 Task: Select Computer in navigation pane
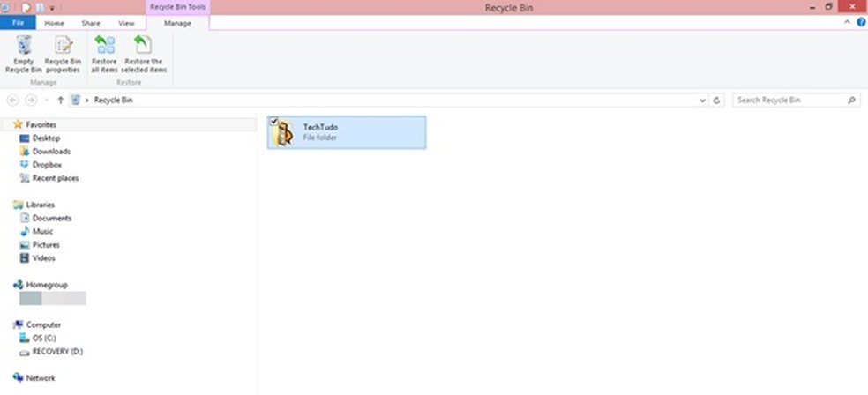click(x=43, y=324)
